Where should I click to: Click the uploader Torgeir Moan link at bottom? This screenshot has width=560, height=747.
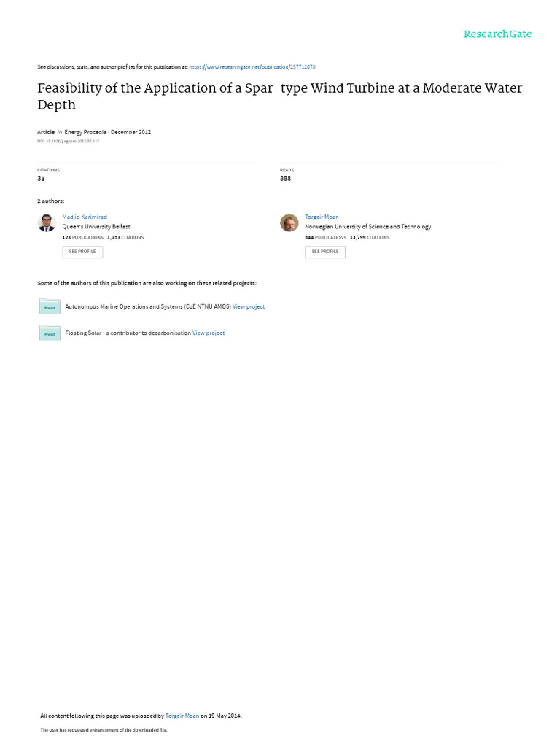182,716
